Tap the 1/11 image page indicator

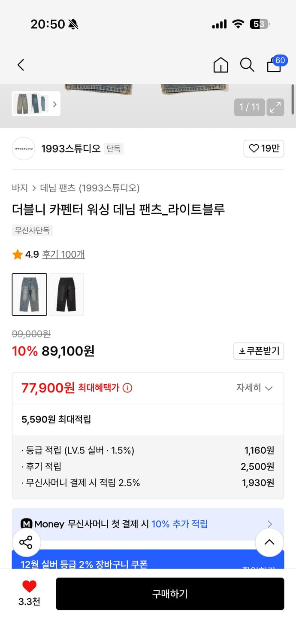click(249, 107)
